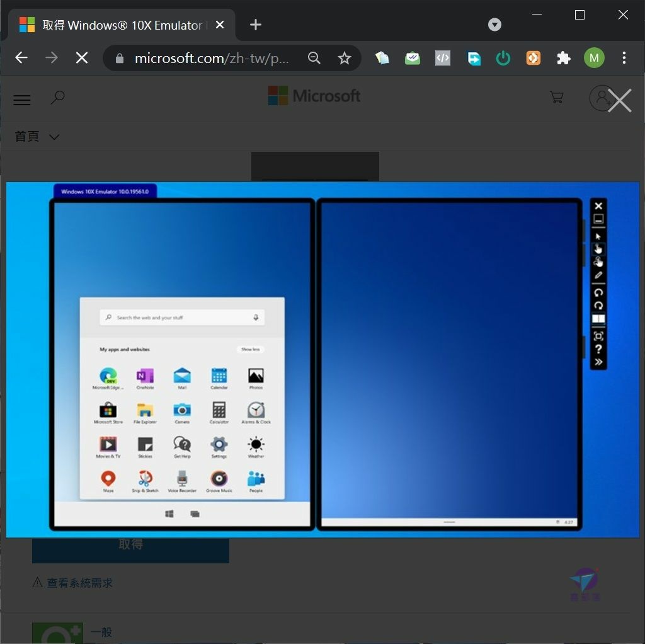
Task: Select the 取得 Windows 10X Emulator tab
Action: point(122,25)
